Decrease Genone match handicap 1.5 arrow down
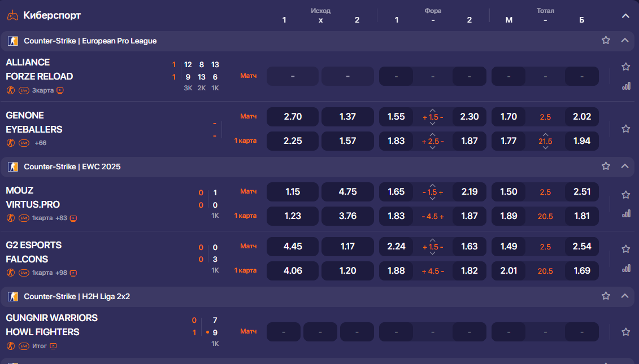Screen dimensions: 639x364 432,124
